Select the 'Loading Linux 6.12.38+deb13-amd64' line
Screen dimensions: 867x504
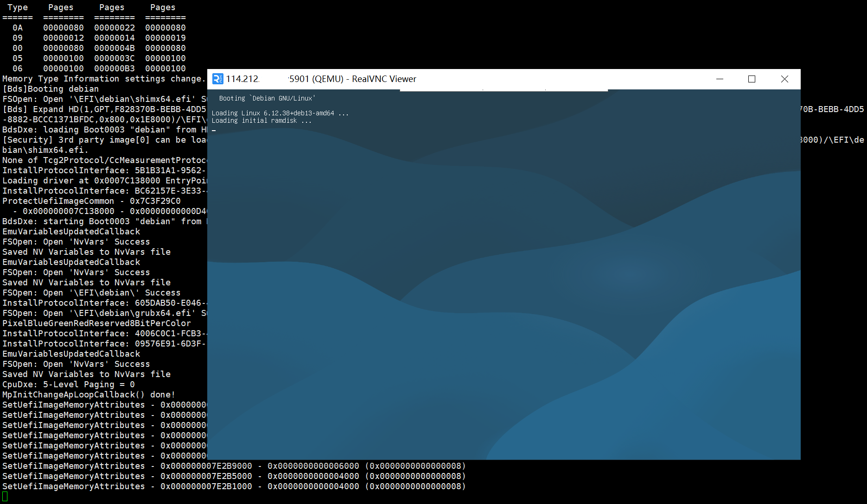pyautogui.click(x=280, y=113)
